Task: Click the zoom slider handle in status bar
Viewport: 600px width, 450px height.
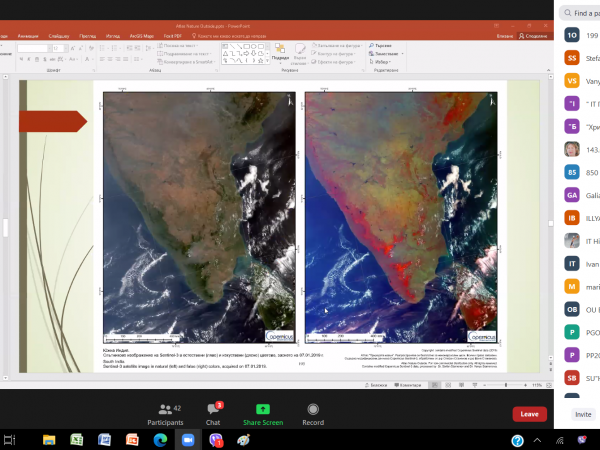Action: (506, 385)
